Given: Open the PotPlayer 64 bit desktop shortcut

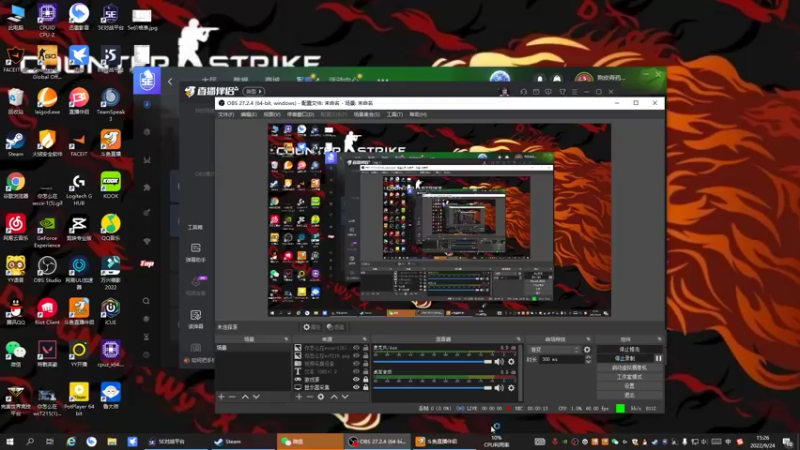Looking at the screenshot, I should [x=79, y=399].
